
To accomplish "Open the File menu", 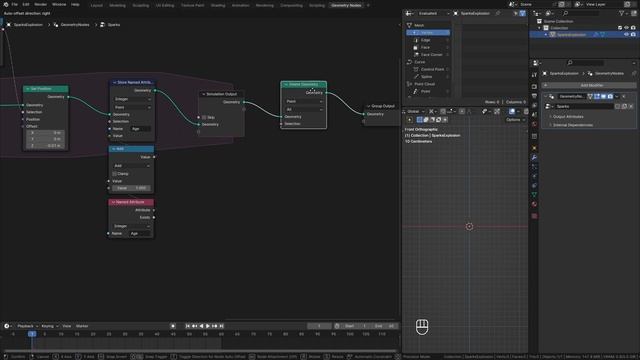I will coord(15,4).
